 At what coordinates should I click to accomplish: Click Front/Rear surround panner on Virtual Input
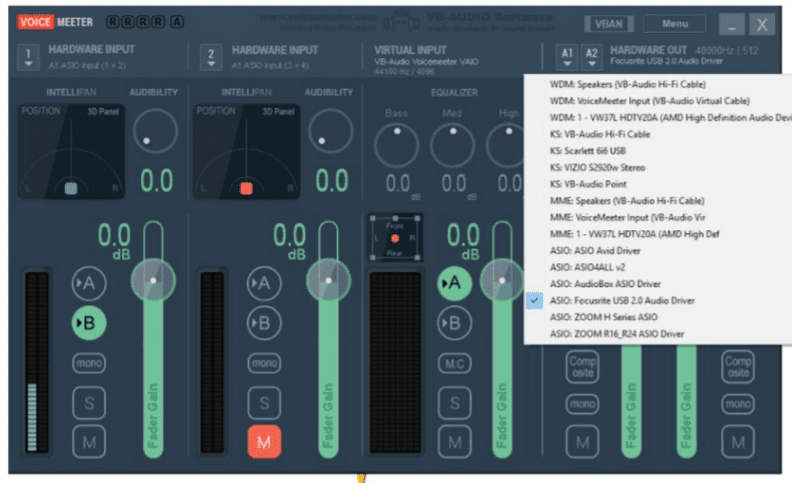395,238
